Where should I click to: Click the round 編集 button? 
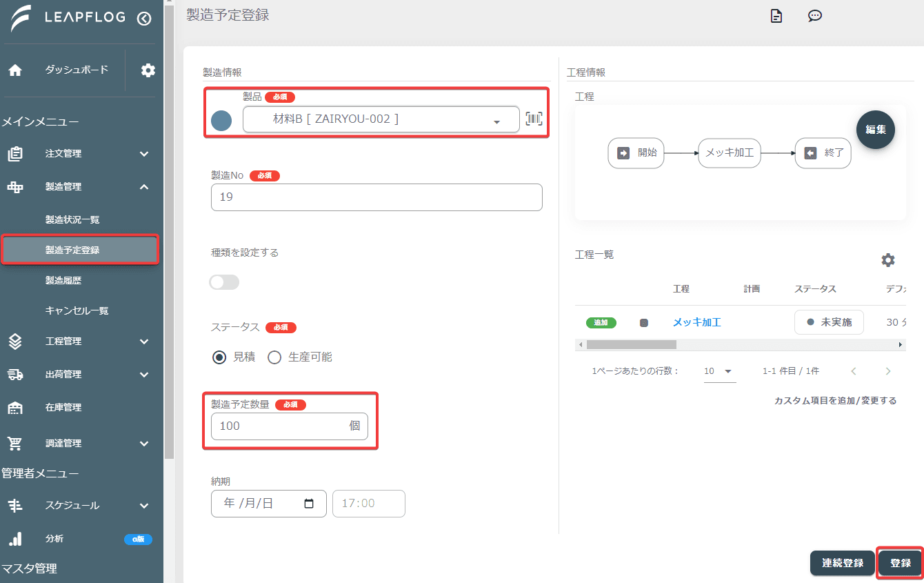tap(876, 130)
